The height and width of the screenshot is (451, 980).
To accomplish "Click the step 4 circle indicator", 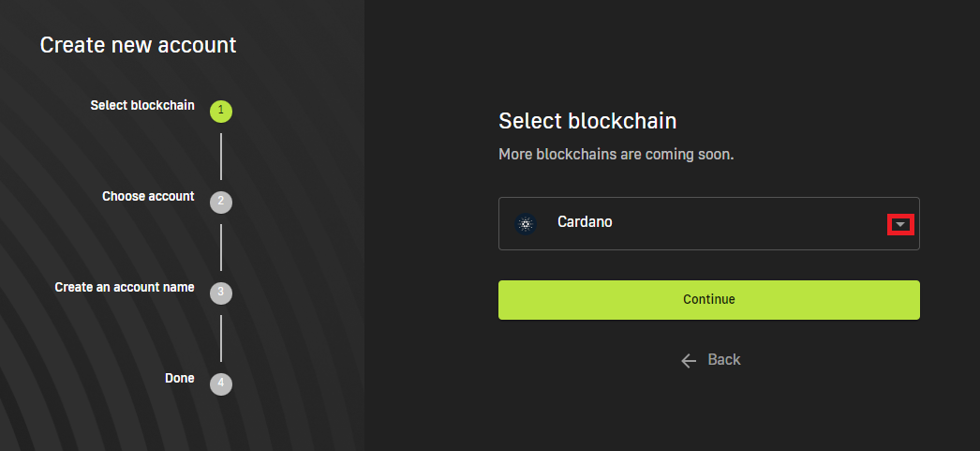I will click(220, 383).
